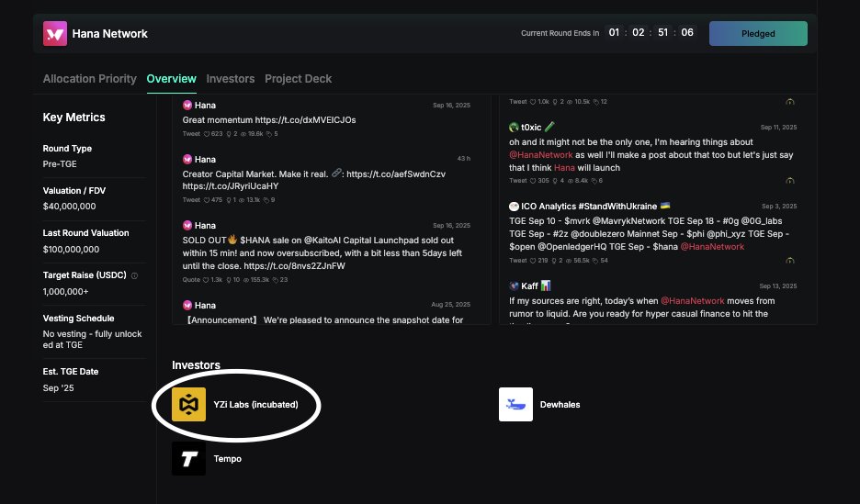Click @HanaNetwork mention in Kaff's tweet
Image resolution: width=860 pixels, height=504 pixels.
692,301
